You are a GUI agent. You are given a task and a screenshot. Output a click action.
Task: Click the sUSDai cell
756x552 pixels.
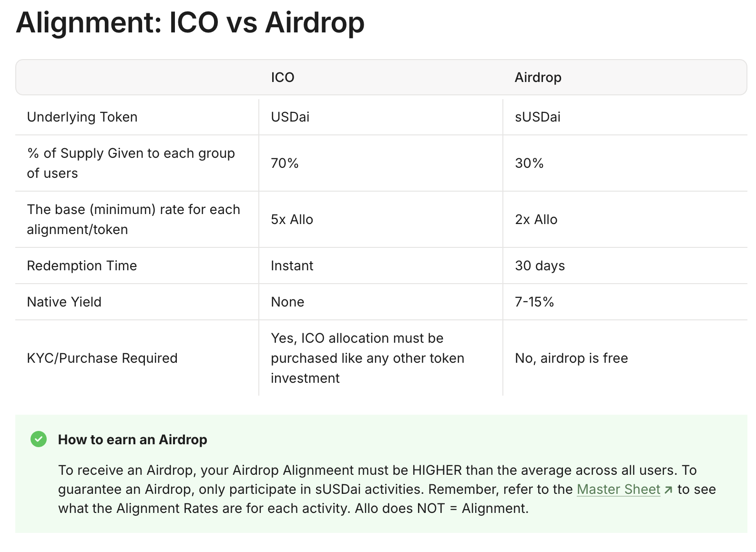[537, 117]
